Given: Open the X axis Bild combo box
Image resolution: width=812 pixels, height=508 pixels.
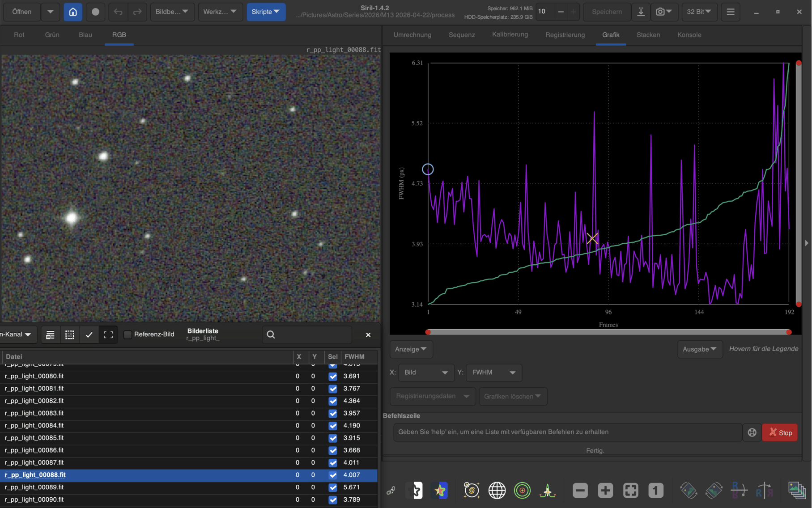Looking at the screenshot, I should [425, 373].
